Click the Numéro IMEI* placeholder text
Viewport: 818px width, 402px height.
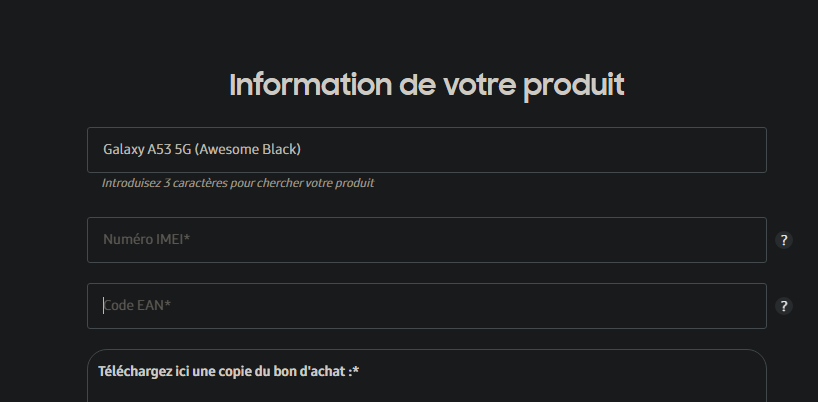(147, 239)
